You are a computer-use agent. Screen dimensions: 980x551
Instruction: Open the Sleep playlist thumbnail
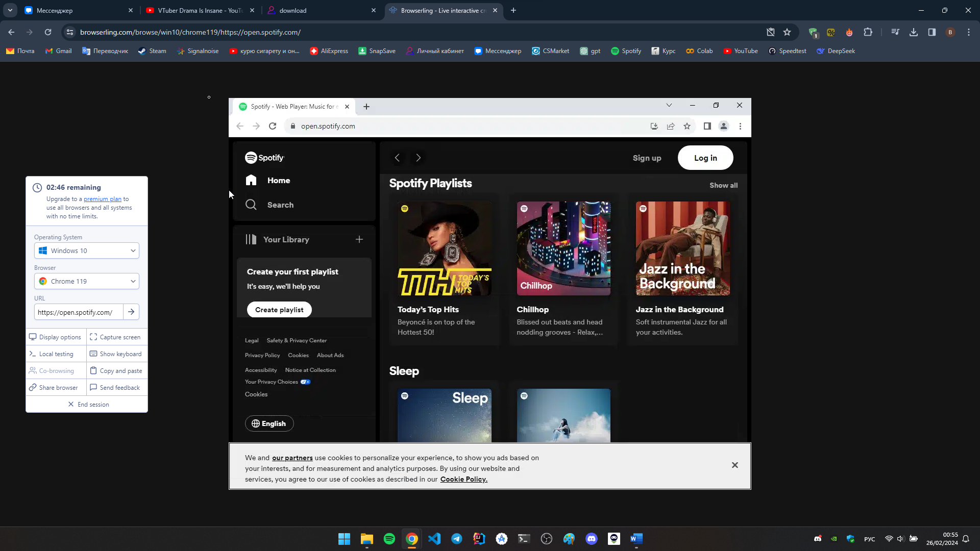coord(445,415)
